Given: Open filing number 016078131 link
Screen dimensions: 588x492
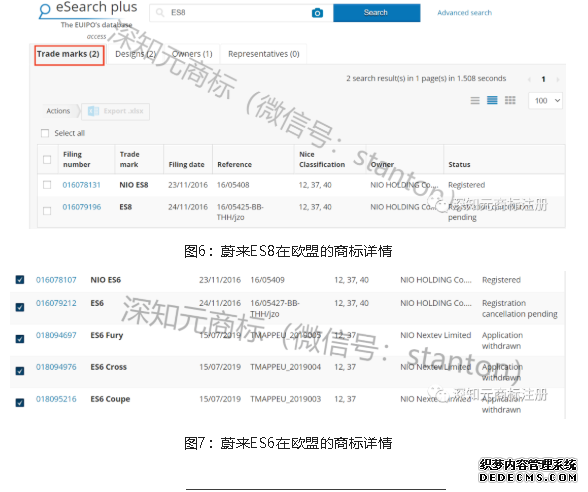Looking at the screenshot, I should (81, 185).
